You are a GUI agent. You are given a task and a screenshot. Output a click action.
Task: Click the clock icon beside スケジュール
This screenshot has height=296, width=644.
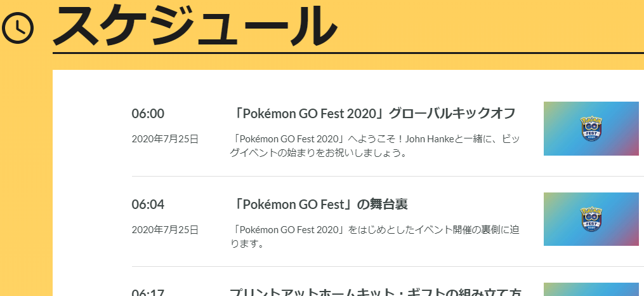(18, 28)
